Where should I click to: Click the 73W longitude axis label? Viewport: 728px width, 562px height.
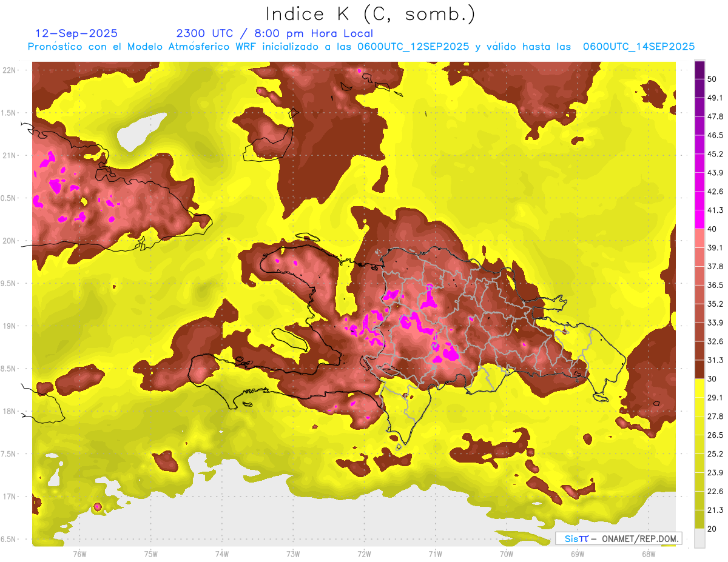[293, 554]
